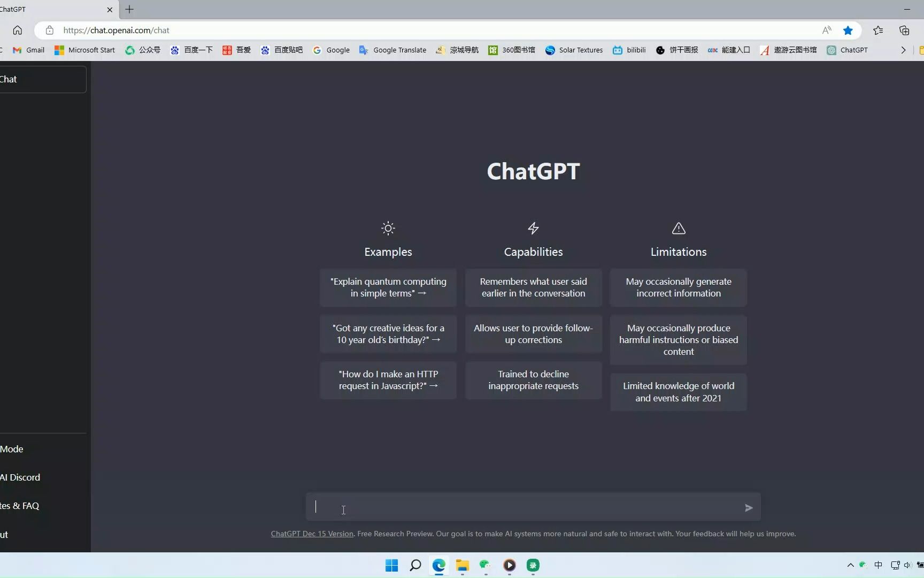Click the "harmful instructions or biased content" card
924x578 pixels.
[679, 340]
